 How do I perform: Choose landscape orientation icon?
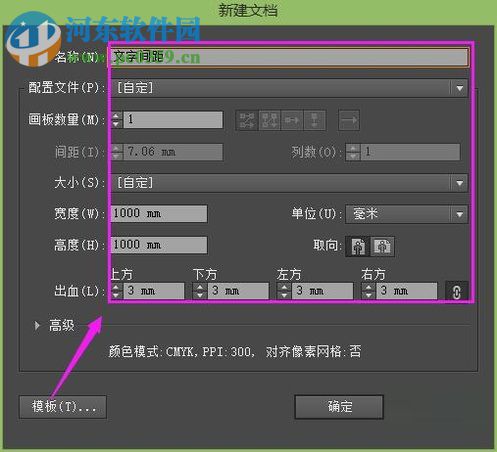[x=382, y=247]
